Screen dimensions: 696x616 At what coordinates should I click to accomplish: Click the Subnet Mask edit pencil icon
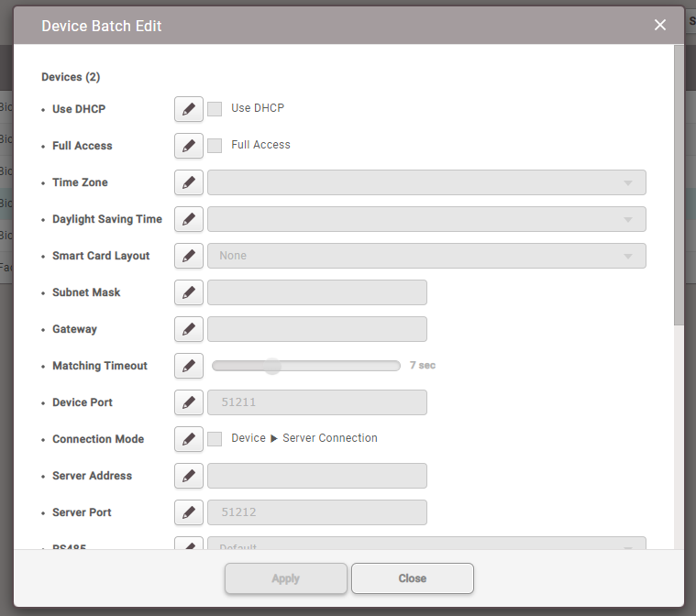(188, 292)
